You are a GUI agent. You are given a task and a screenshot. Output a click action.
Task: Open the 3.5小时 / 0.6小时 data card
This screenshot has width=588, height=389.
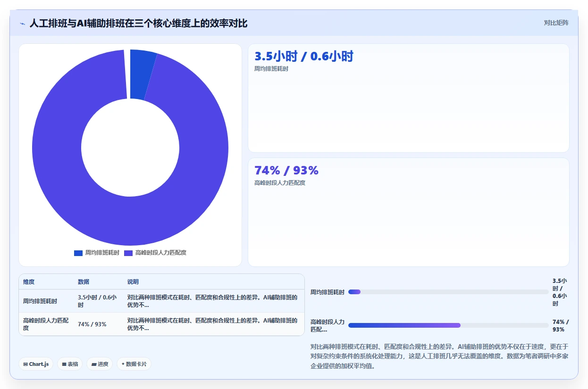(x=409, y=98)
